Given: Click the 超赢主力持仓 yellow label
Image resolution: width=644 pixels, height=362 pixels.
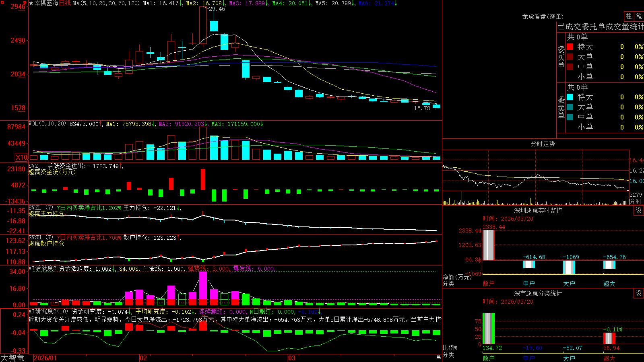Looking at the screenshot, I should tap(46, 214).
